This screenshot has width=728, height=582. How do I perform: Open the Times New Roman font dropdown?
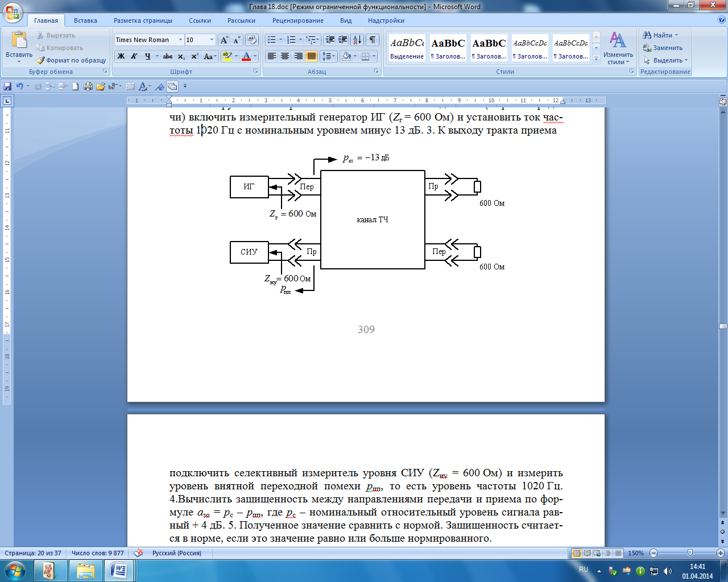180,40
